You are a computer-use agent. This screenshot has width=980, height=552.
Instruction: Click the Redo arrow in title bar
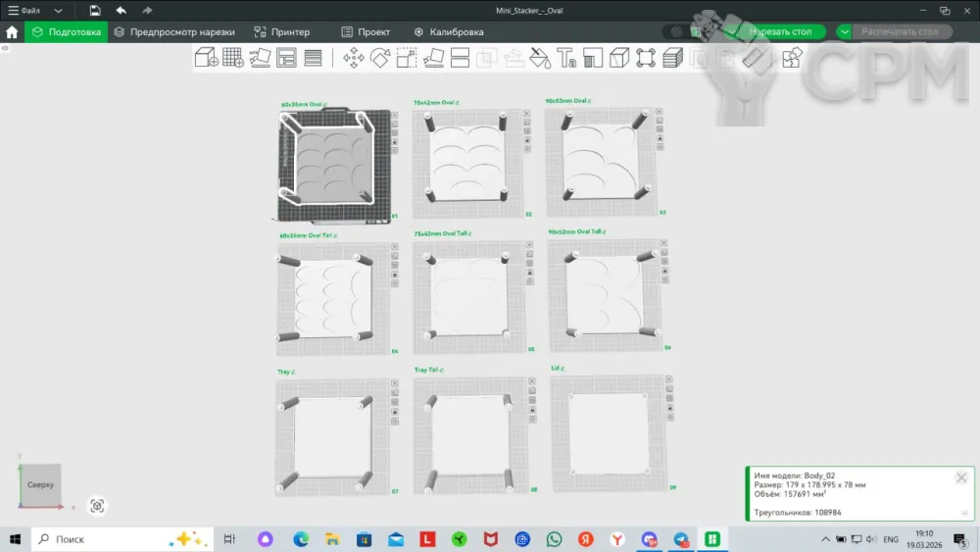[x=147, y=10]
